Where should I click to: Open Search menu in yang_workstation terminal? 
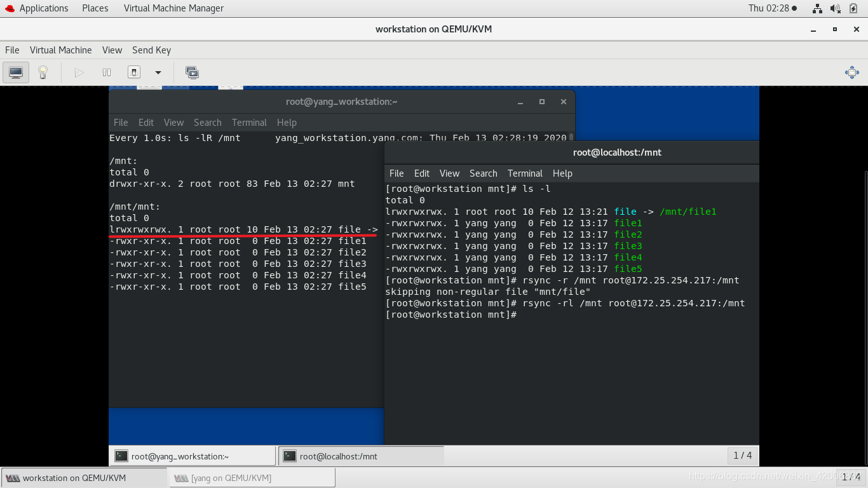(208, 123)
